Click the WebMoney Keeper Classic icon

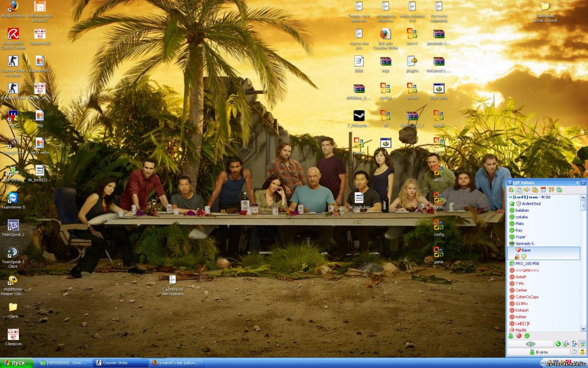tap(13, 285)
